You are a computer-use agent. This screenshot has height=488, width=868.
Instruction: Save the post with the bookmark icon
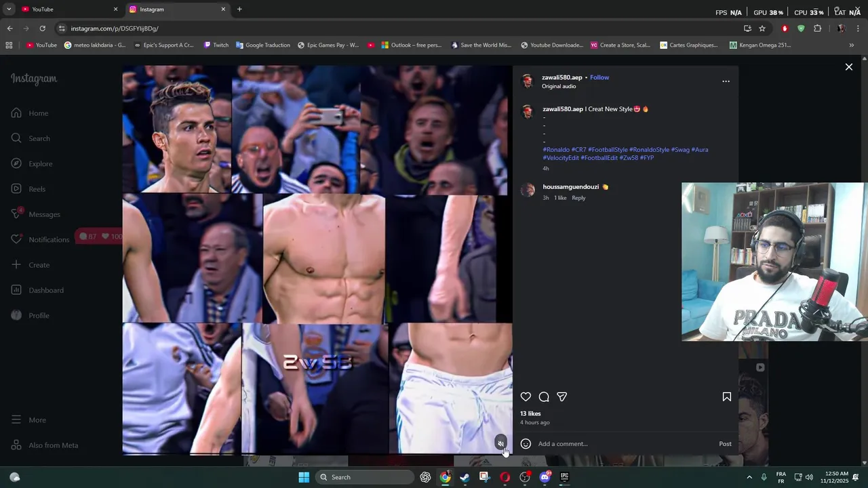pos(726,396)
